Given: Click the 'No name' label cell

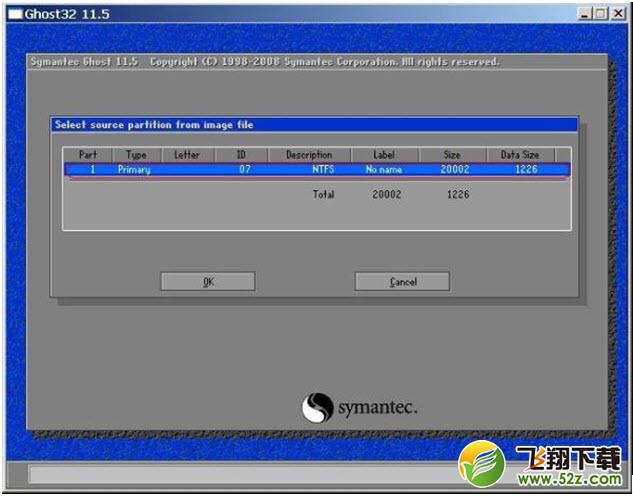Looking at the screenshot, I should click(384, 169).
